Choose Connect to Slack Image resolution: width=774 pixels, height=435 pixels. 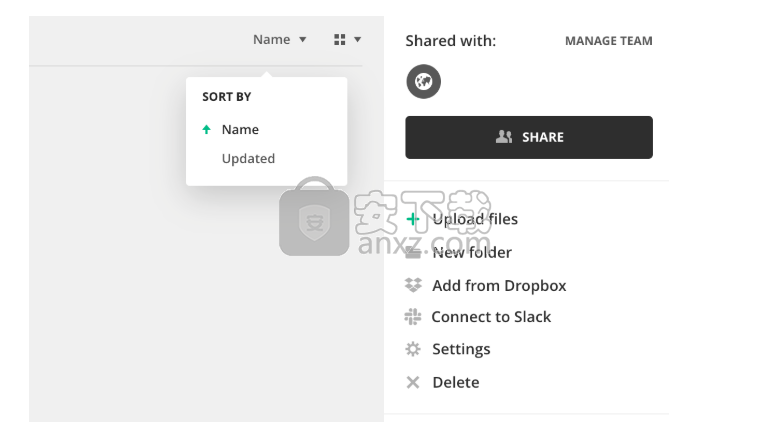tap(491, 316)
